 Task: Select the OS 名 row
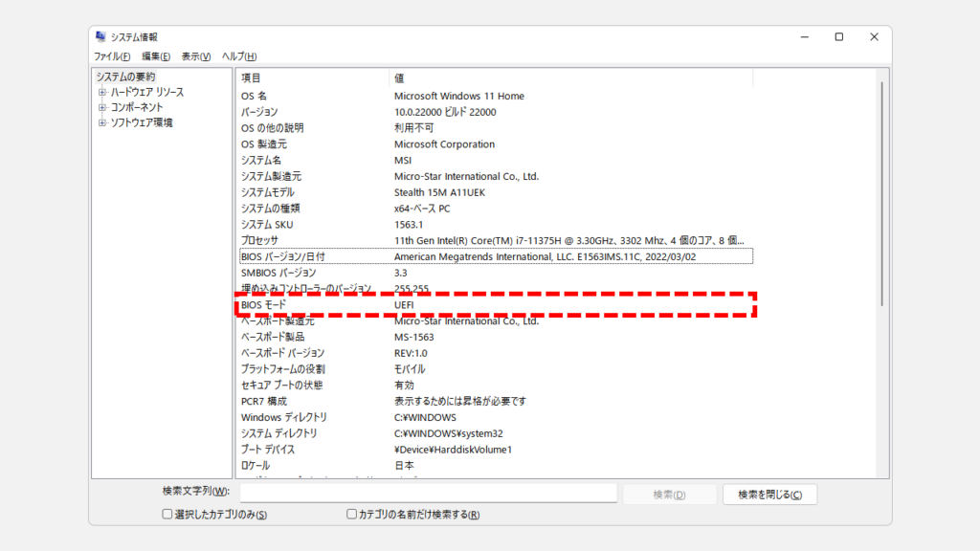coord(497,97)
